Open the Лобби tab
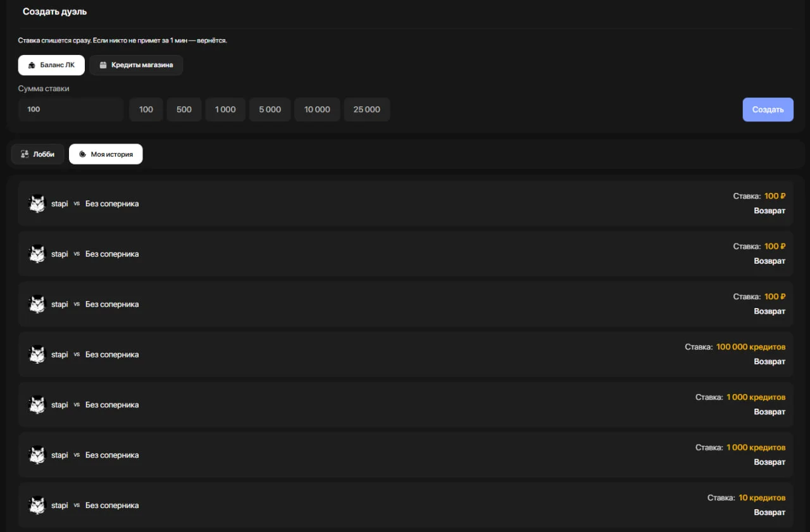This screenshot has width=810, height=532. (x=38, y=154)
